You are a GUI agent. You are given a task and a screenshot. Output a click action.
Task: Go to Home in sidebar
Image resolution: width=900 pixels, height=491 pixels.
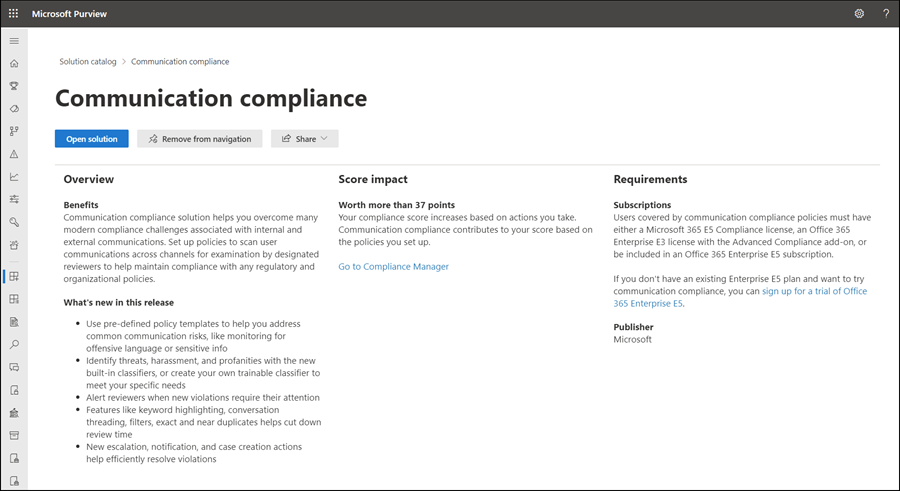(14, 63)
